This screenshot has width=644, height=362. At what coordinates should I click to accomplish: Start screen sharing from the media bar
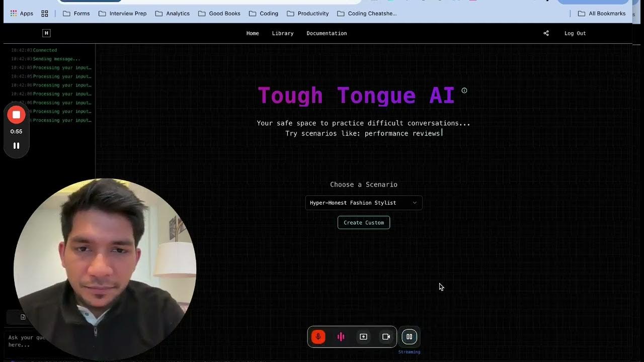point(363,336)
